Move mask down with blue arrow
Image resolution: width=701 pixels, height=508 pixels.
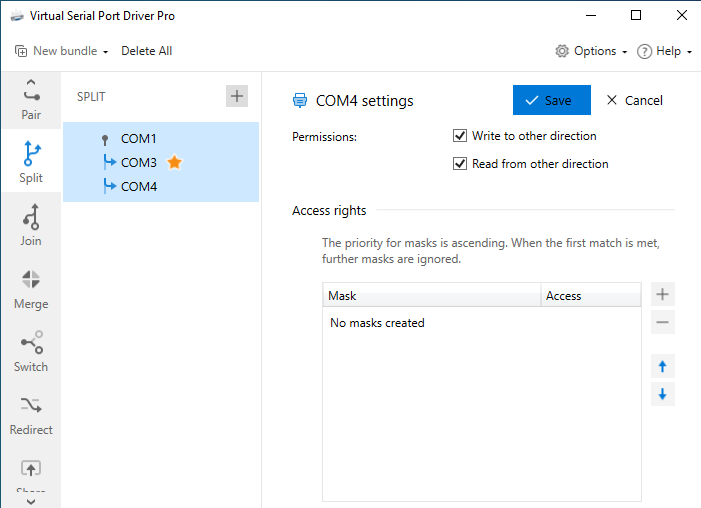663,394
